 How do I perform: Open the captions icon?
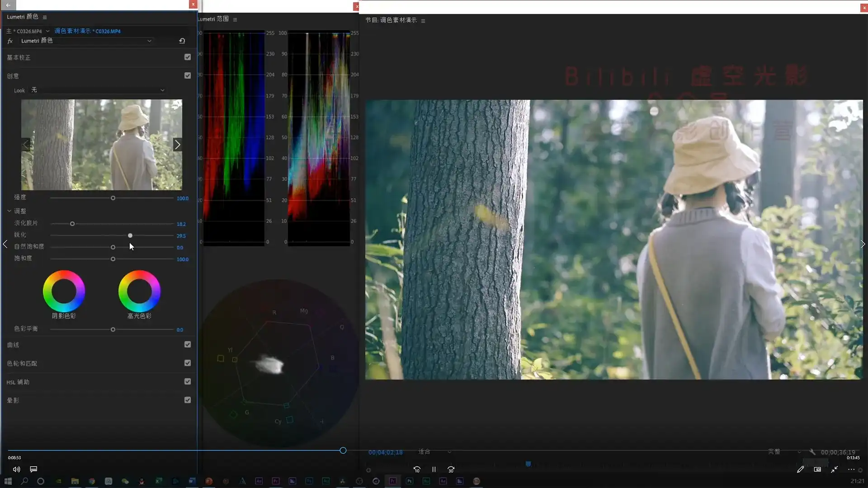click(33, 469)
